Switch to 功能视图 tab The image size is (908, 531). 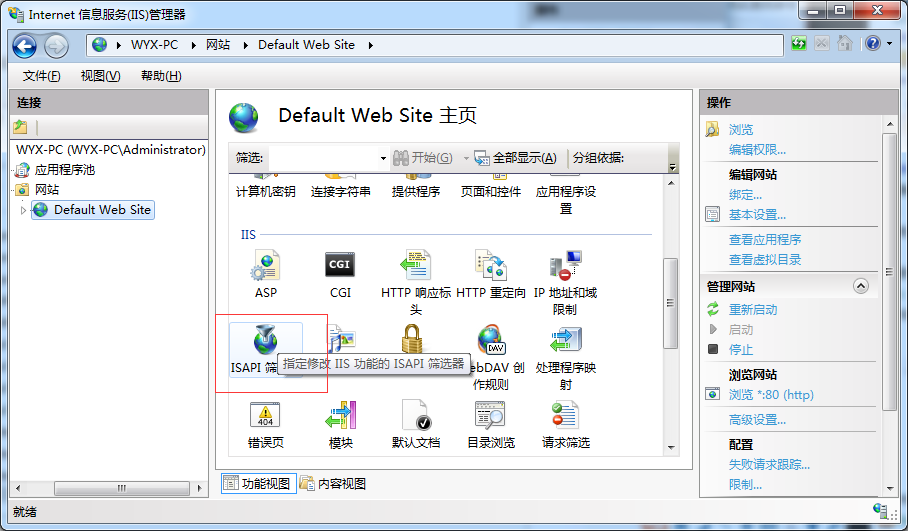tap(259, 484)
